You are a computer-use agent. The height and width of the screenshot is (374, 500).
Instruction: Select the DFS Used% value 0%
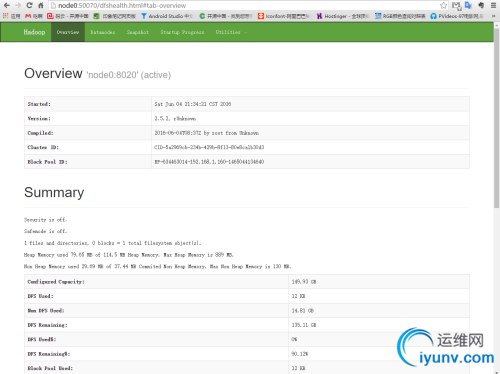[294, 339]
